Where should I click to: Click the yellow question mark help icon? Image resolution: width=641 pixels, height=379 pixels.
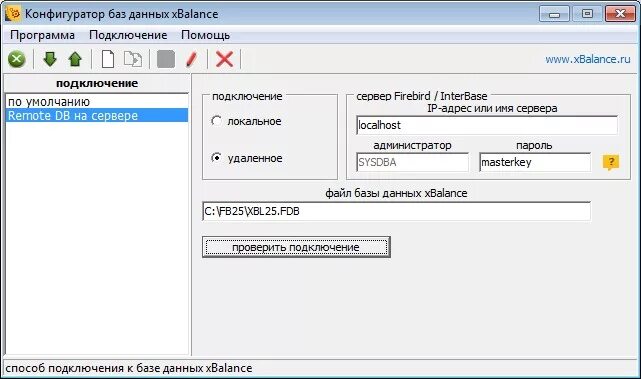pos(611,162)
